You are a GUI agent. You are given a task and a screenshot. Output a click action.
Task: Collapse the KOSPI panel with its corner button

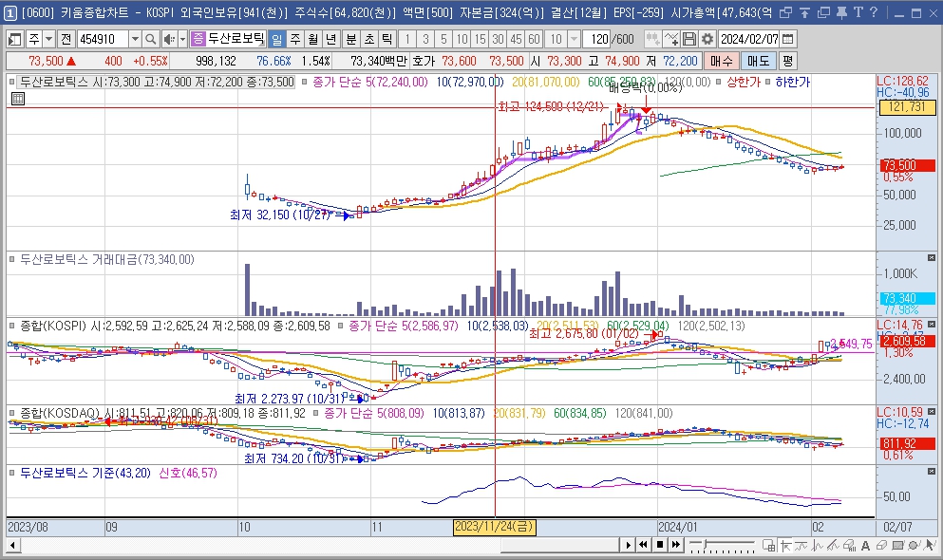[x=932, y=325]
